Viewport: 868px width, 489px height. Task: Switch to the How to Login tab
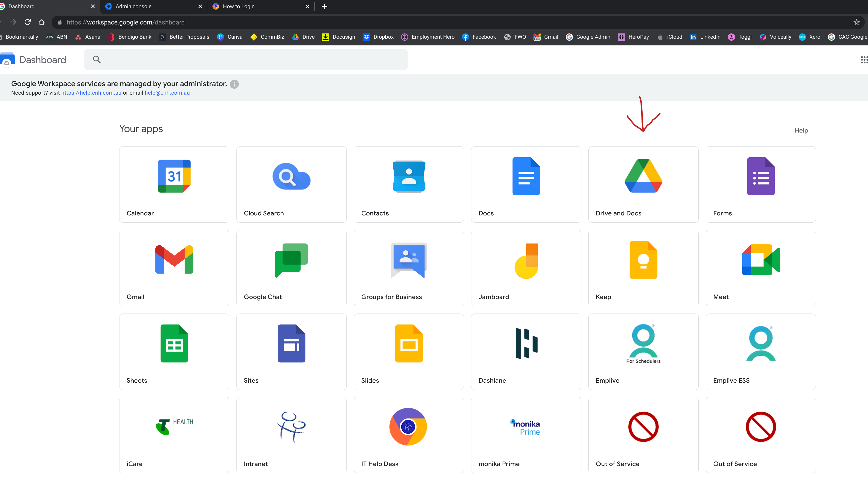click(238, 6)
